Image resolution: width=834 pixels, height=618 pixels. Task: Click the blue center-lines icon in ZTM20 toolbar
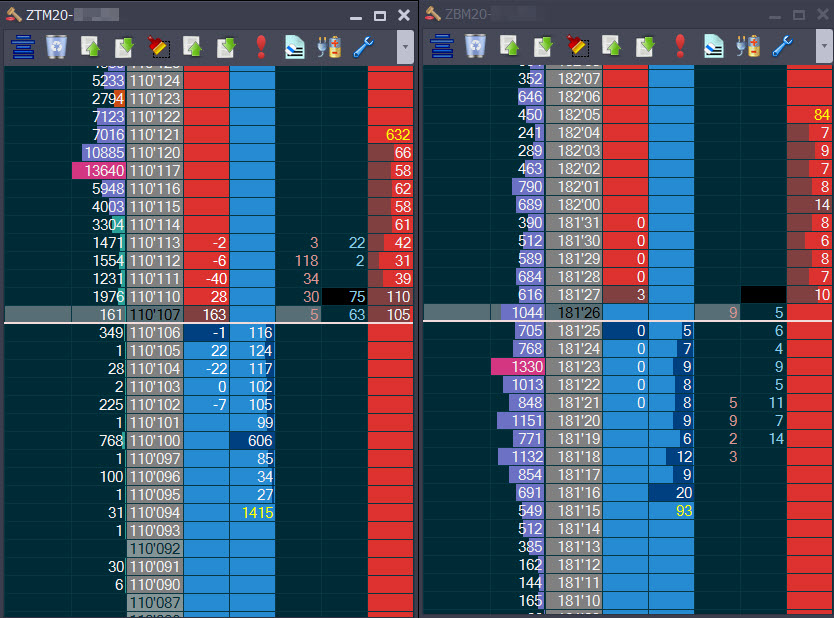[22, 46]
